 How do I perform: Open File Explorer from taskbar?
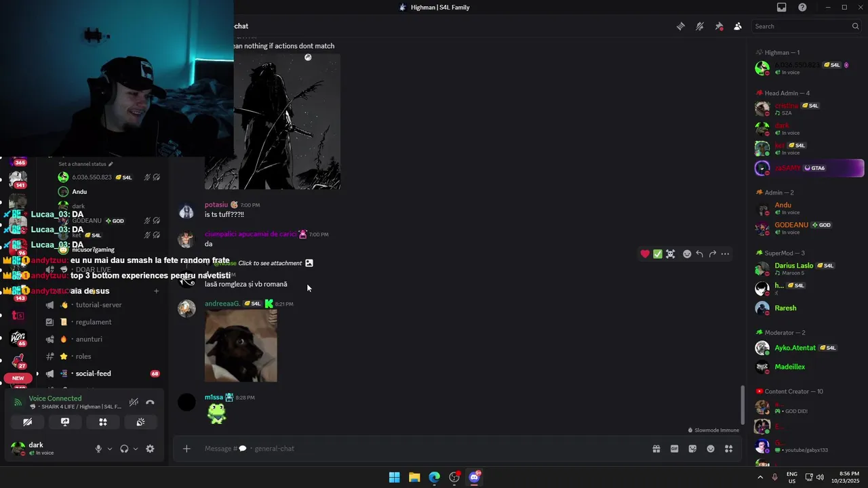pyautogui.click(x=414, y=477)
